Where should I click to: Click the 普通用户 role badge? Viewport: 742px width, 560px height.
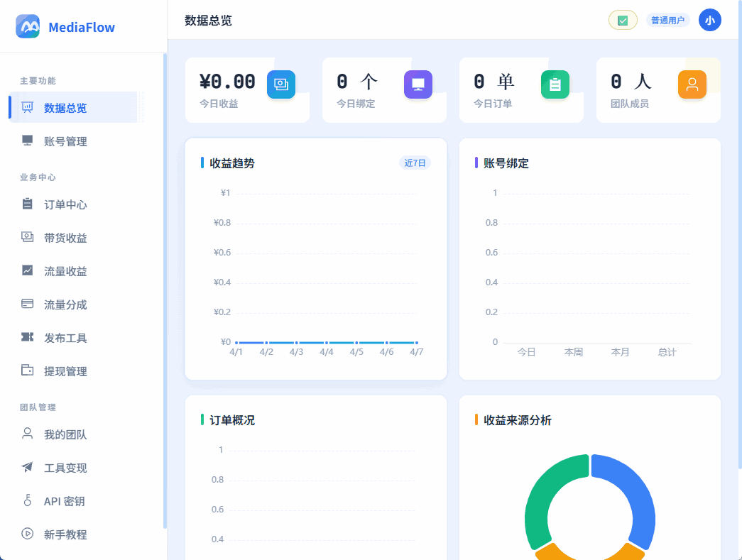point(668,20)
